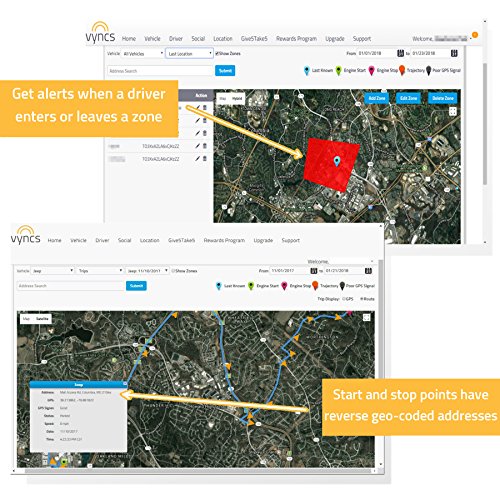500x500 pixels.
Task: Click the Engine Start pin in the zones window legend
Action: tap(338, 70)
